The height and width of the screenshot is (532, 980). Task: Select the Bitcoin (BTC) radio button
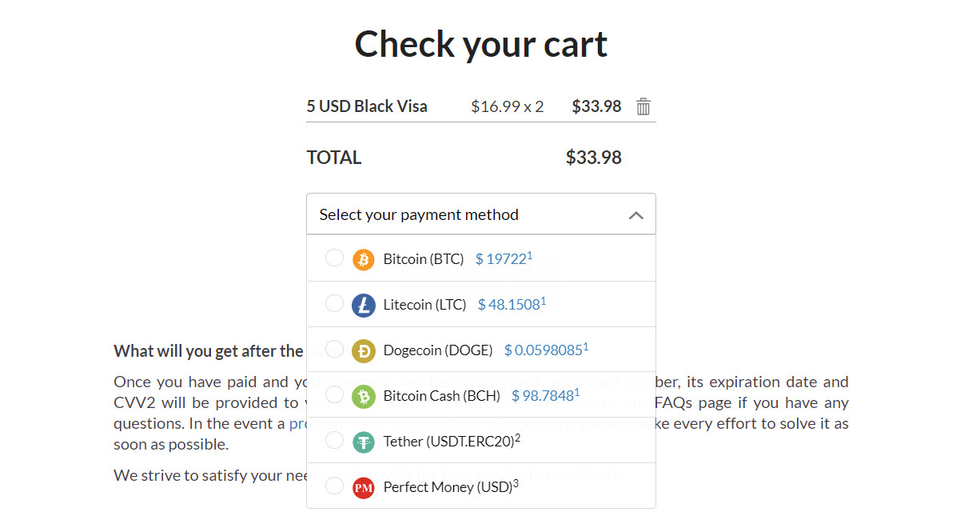[x=334, y=258]
